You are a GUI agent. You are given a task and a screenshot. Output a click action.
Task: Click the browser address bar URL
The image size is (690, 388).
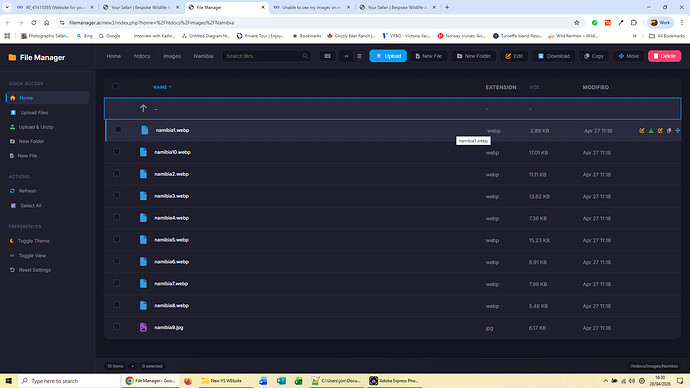151,22
